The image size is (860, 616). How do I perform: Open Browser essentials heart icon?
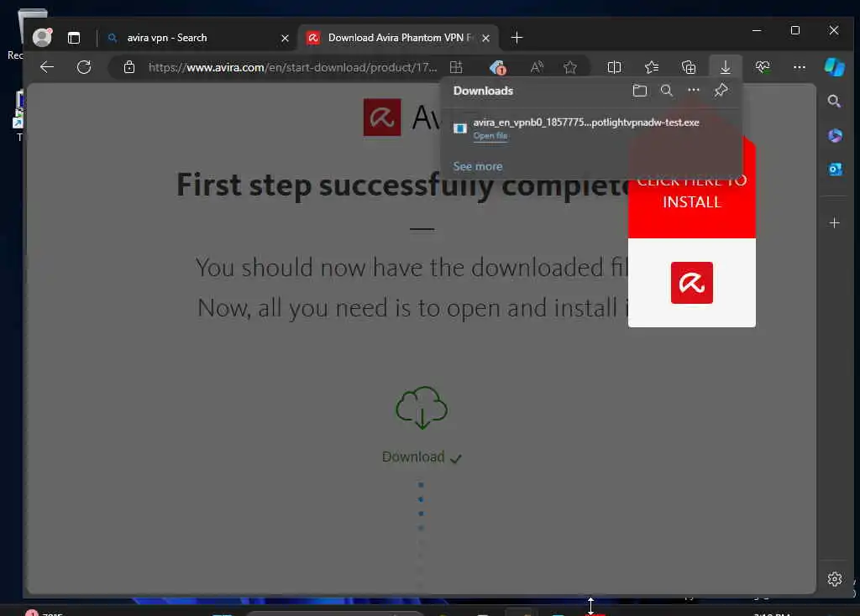click(763, 67)
